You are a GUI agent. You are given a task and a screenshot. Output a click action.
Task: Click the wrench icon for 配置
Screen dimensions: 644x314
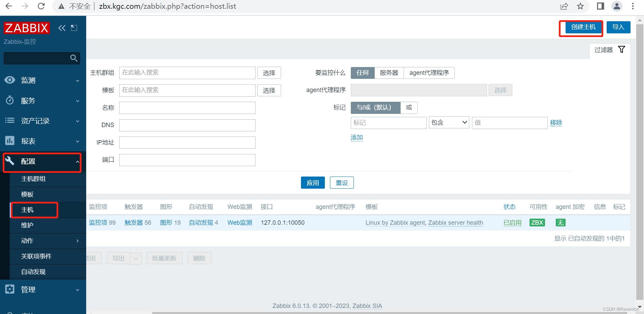[10, 161]
